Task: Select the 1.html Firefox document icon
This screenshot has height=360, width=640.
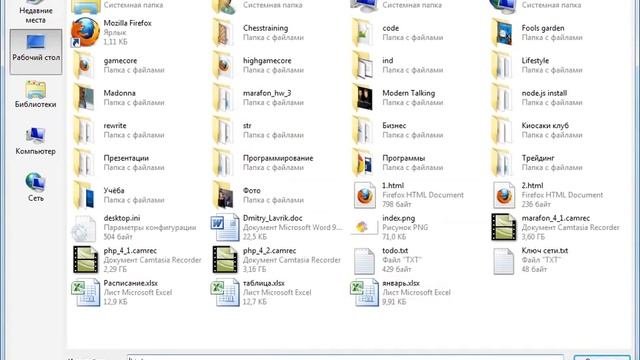Action: click(x=364, y=195)
